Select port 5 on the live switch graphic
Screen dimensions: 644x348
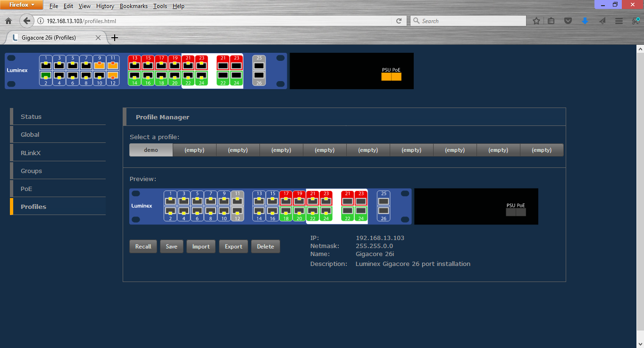[73, 63]
